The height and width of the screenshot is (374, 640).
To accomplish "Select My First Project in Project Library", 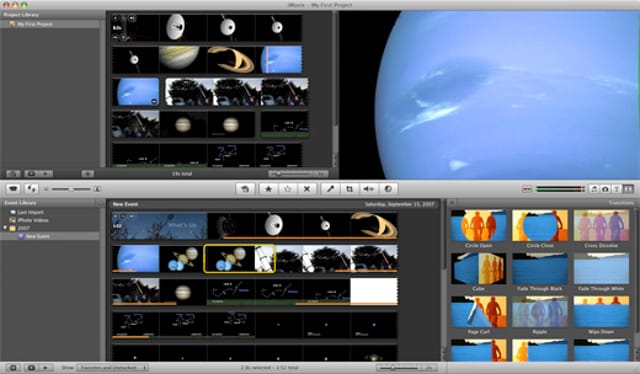I will click(x=34, y=24).
